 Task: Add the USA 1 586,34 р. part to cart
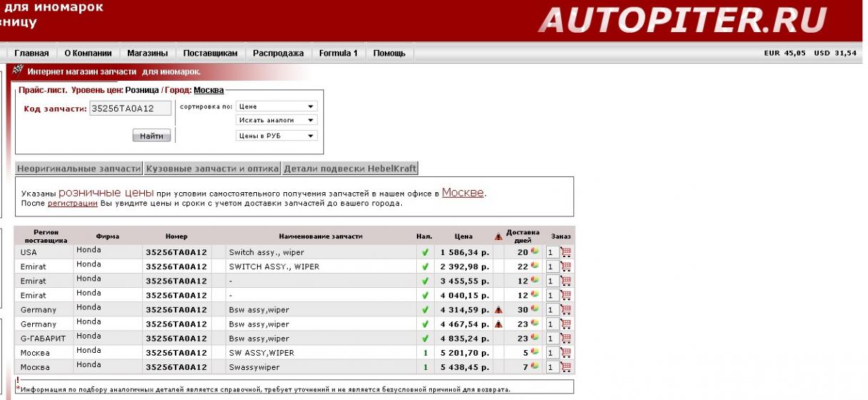click(x=566, y=252)
